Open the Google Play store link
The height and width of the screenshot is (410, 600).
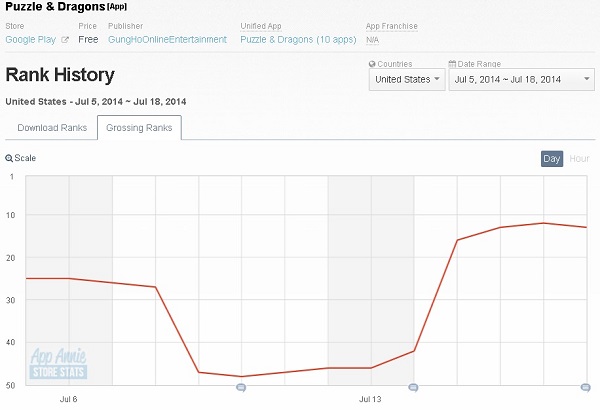31,40
